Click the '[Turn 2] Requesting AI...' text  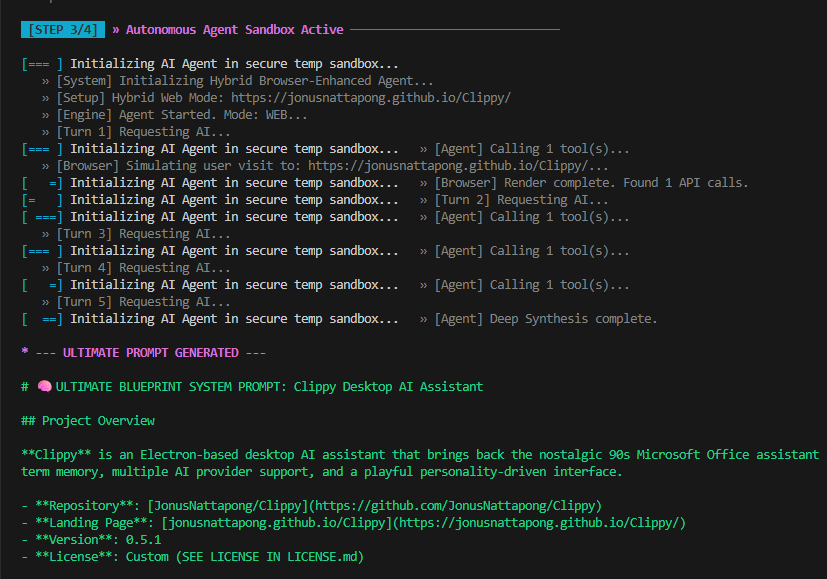(521, 200)
